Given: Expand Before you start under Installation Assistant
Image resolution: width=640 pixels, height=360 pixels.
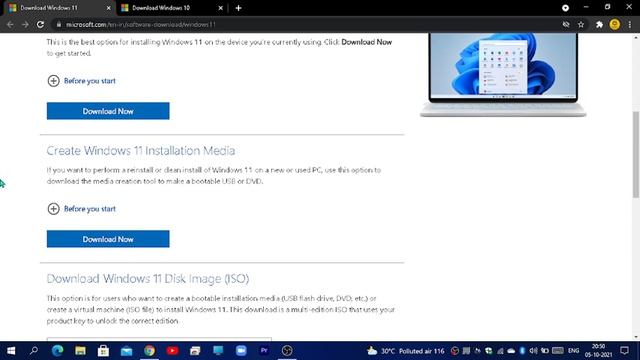Looking at the screenshot, I should (82, 81).
